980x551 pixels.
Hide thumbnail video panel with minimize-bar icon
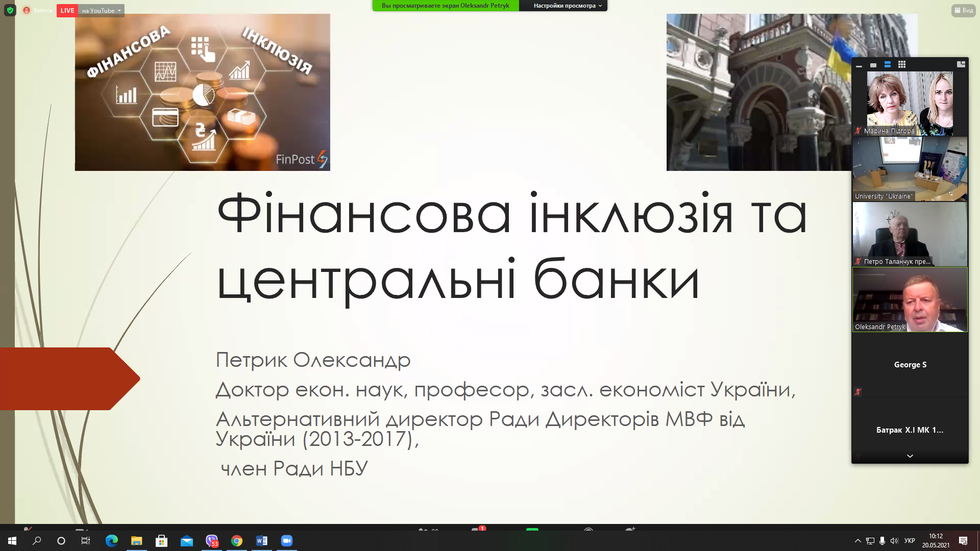[859, 65]
